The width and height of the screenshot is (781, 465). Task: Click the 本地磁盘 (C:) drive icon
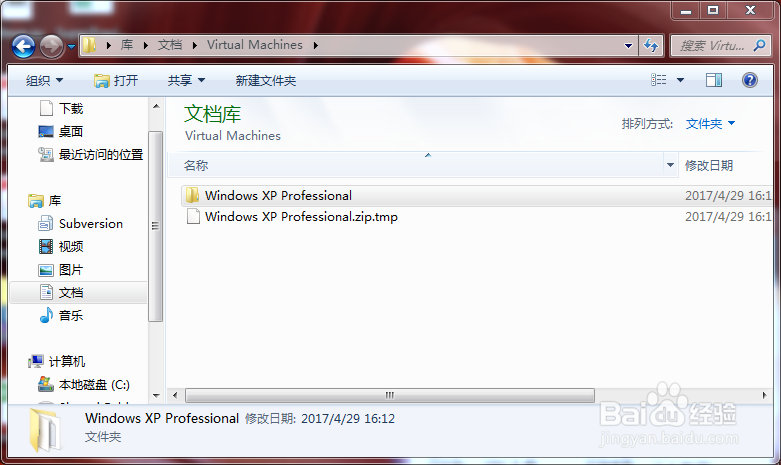[x=46, y=384]
